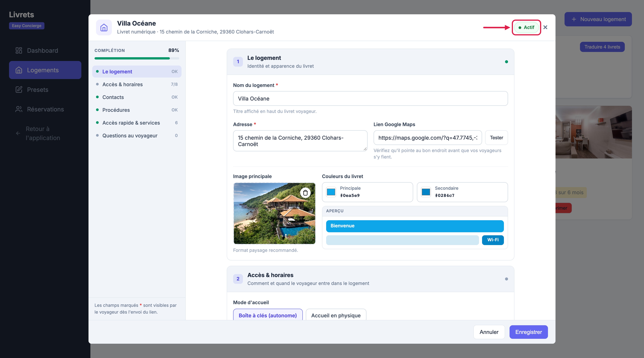
Task: Test the Google Maps link with Tester
Action: (496, 138)
